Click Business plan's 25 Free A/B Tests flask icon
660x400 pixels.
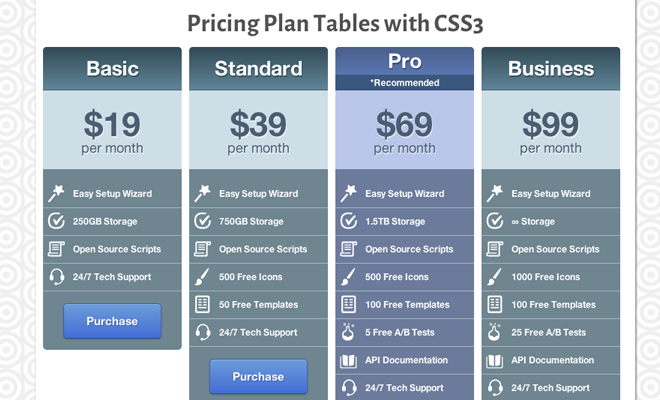tap(495, 332)
